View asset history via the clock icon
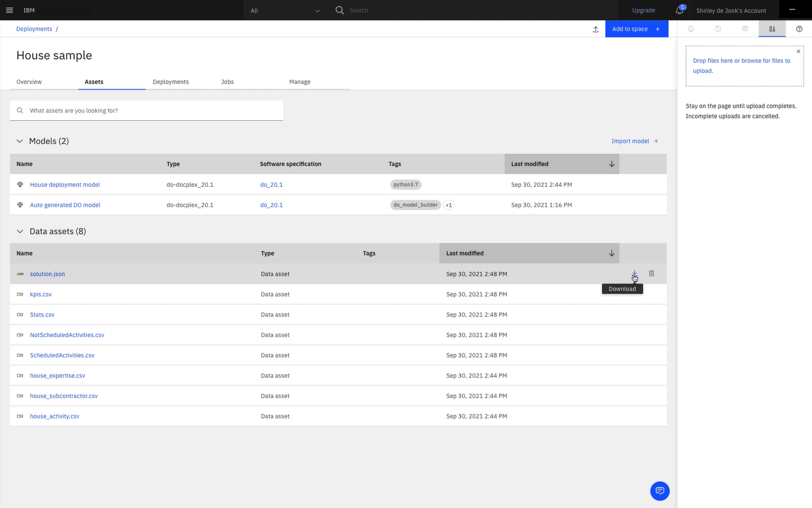This screenshot has height=508, width=812. (718, 29)
